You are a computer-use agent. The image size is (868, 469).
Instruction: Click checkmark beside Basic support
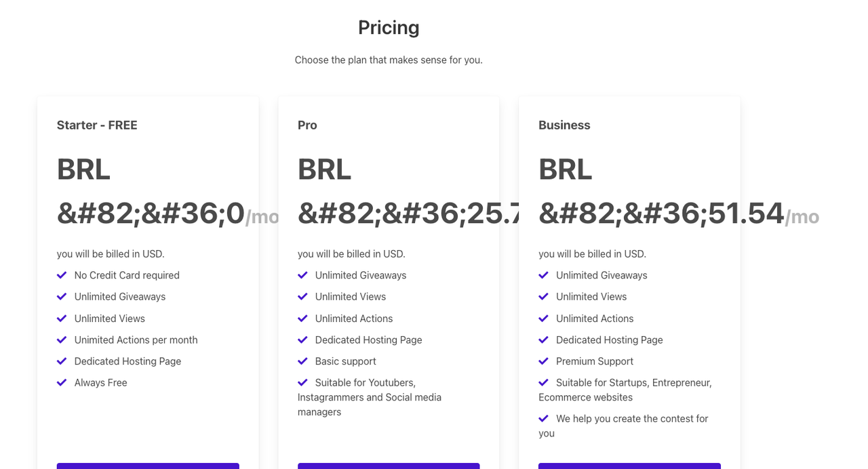pos(302,361)
